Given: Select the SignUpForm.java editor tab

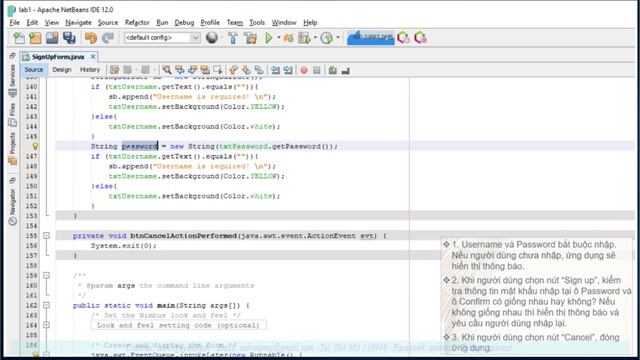Looking at the screenshot, I should [x=58, y=57].
